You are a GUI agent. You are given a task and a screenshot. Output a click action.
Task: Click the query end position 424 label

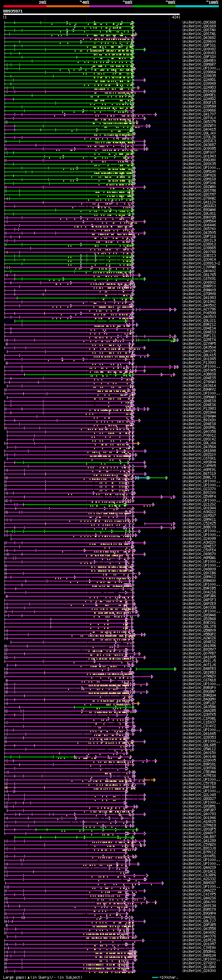[x=175, y=17]
